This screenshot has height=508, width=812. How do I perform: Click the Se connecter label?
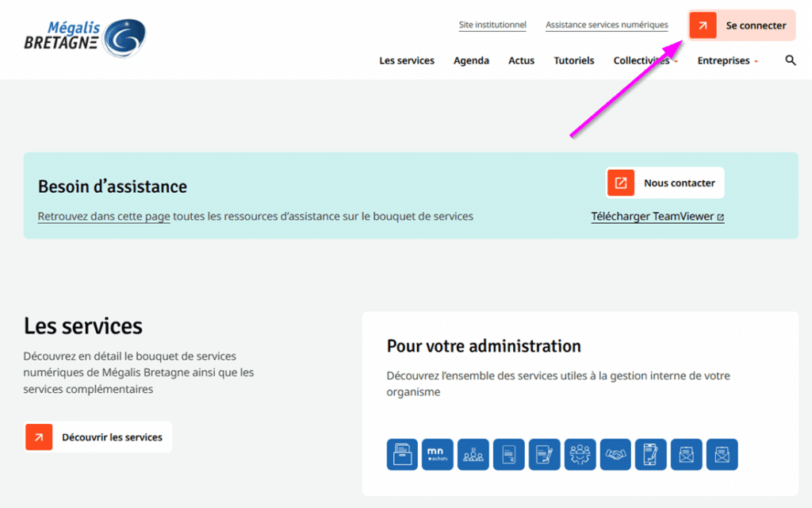(x=756, y=25)
